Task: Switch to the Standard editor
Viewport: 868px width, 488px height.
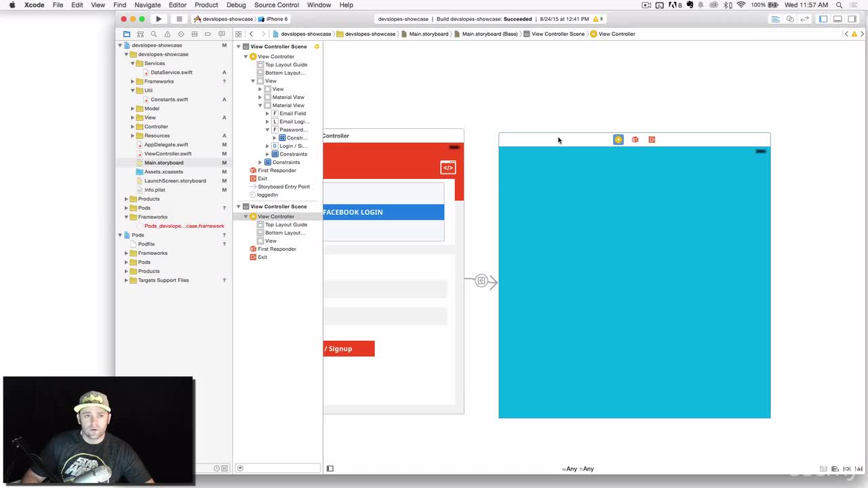Action: click(x=775, y=19)
